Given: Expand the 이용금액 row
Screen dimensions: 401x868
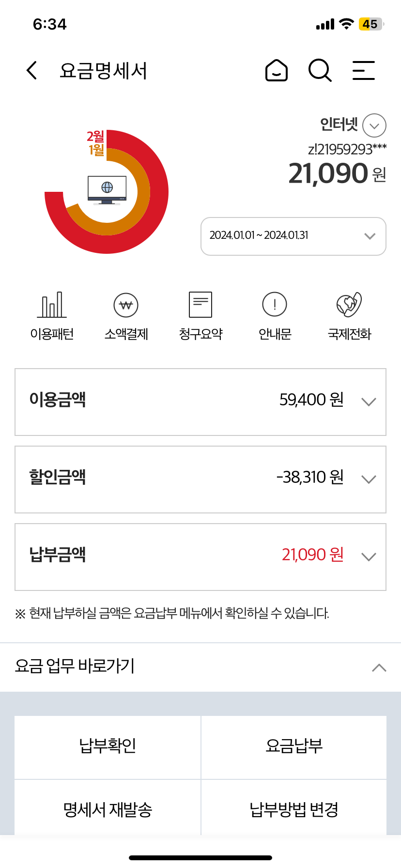Looking at the screenshot, I should coord(369,402).
